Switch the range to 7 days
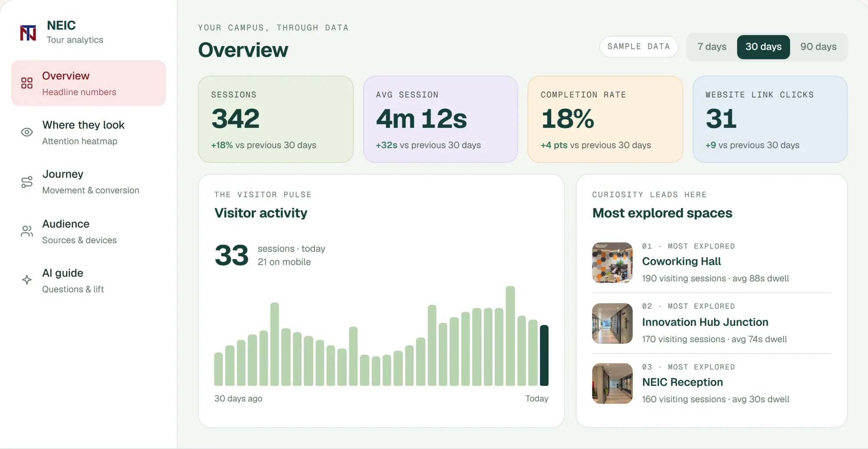Viewport: 868px width, 449px height. point(712,47)
